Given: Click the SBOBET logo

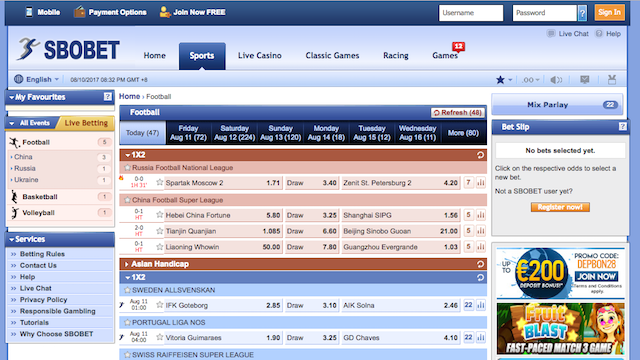Looking at the screenshot, I should click(x=68, y=50).
